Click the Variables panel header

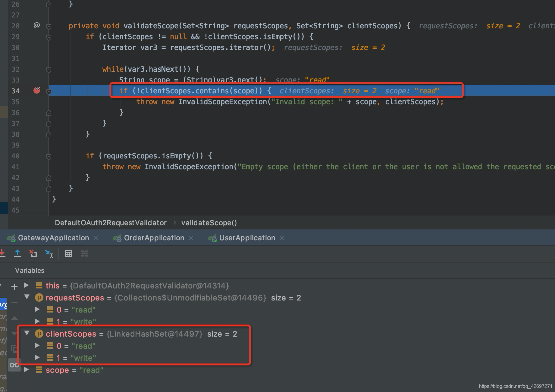point(30,270)
